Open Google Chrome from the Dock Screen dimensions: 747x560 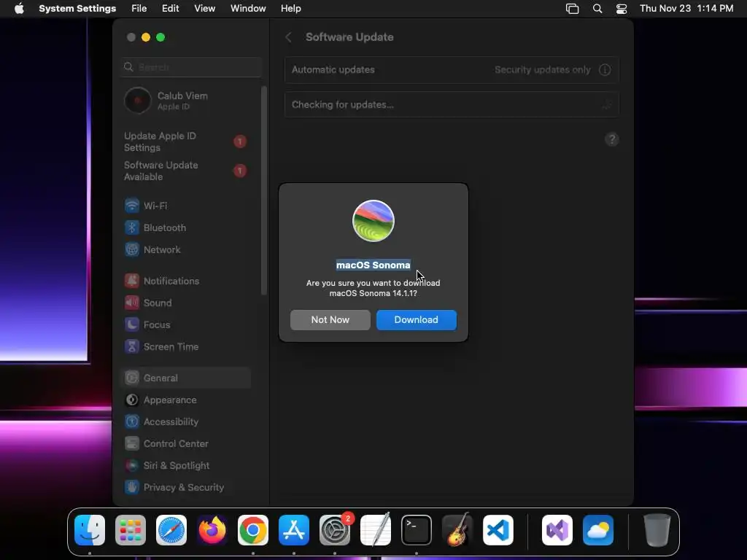coord(253,530)
